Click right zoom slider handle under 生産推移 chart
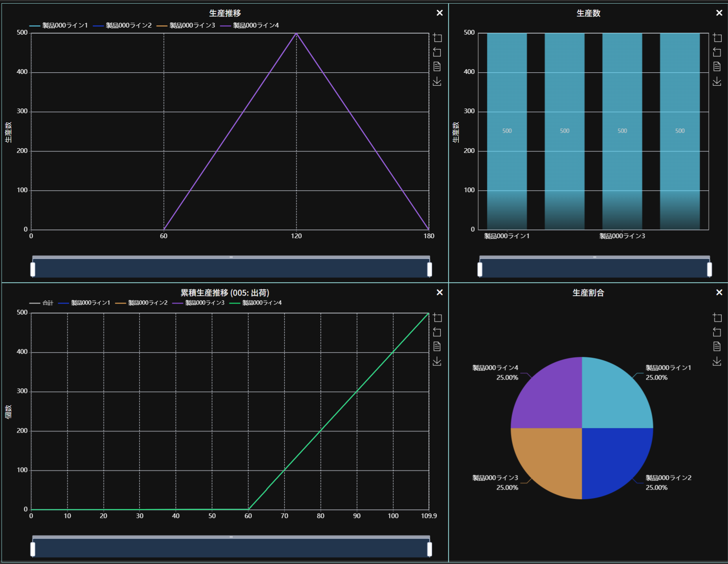The height and width of the screenshot is (564, 728). coord(429,269)
